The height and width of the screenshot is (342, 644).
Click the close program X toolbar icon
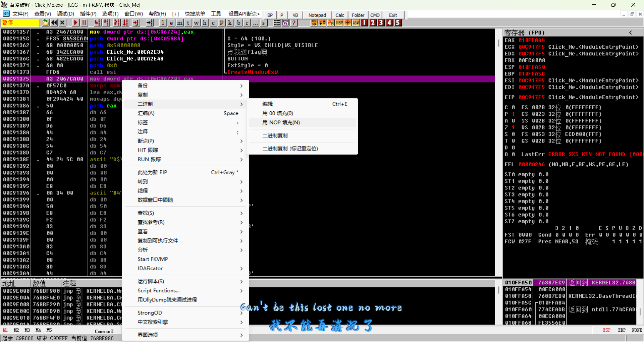pos(62,22)
